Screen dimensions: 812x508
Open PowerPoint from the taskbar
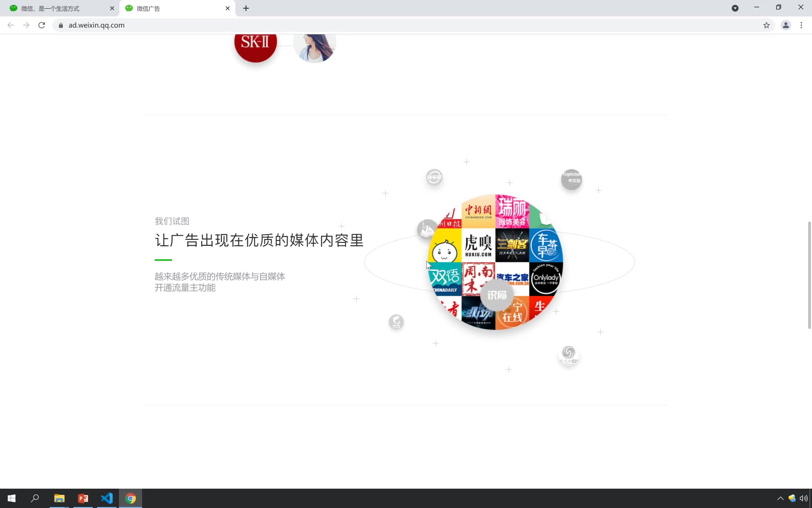[83, 498]
